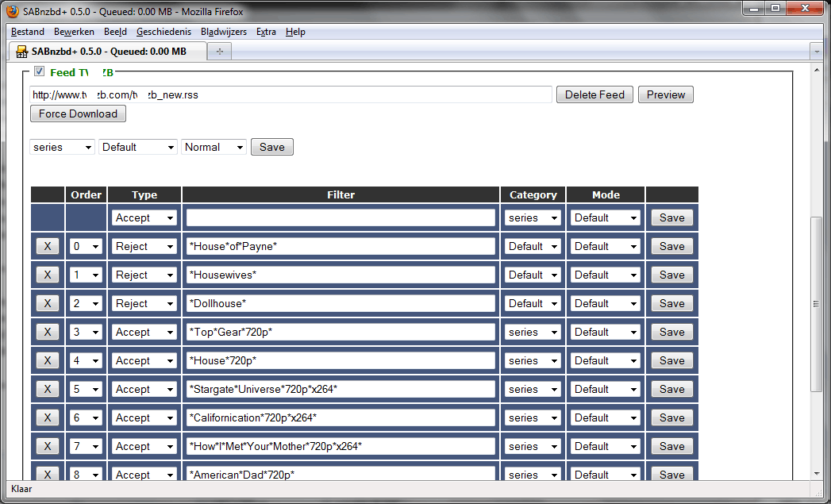Save the new empty filter row
831x504 pixels.
coord(672,217)
